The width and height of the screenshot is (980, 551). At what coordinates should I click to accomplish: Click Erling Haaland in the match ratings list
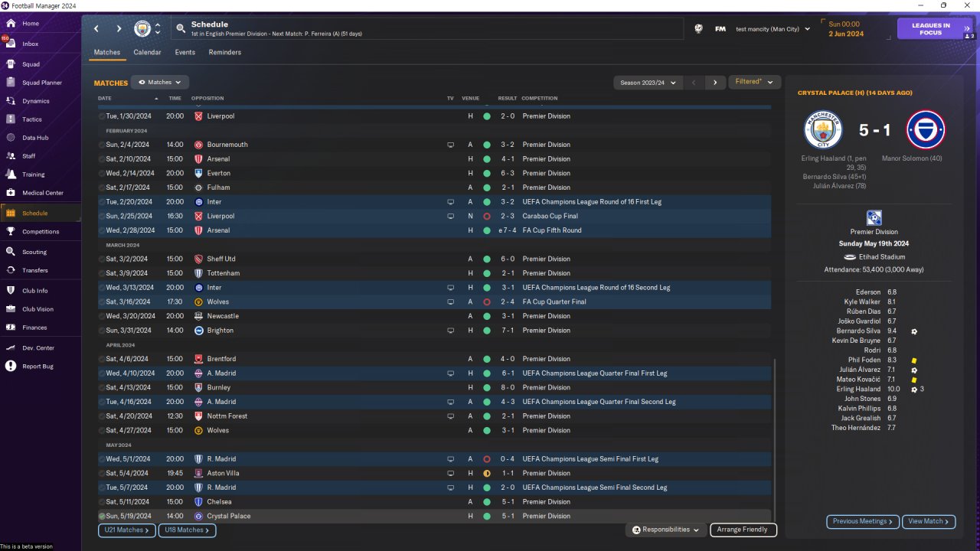(x=858, y=390)
